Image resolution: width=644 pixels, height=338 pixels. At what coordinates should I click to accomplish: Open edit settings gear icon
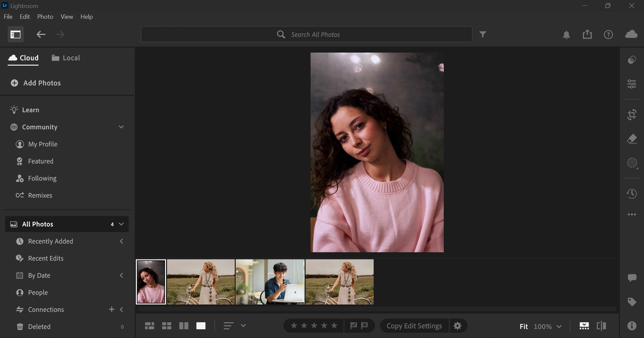[457, 326]
